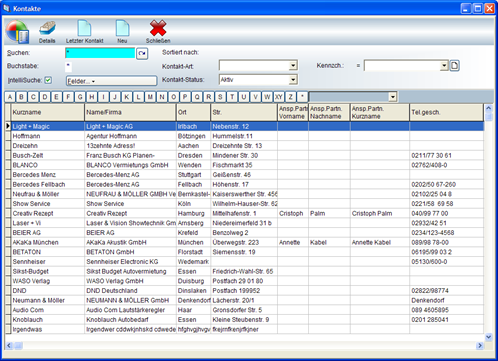Click the BEIER AG Kurzname cell
This screenshot has width=498, height=361.
tap(48, 233)
